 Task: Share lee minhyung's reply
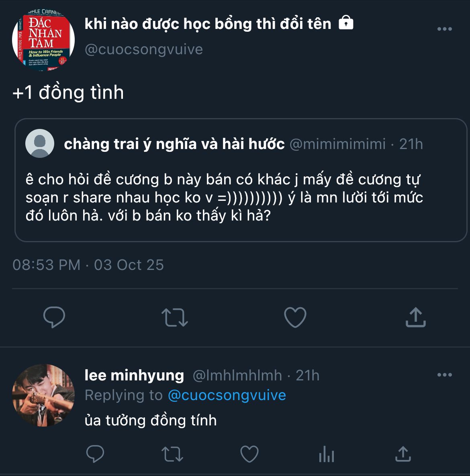click(403, 454)
